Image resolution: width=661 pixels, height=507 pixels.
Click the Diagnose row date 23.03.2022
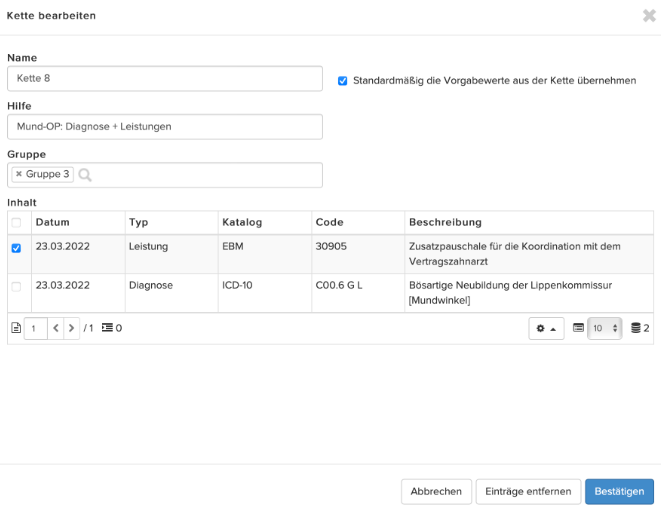pyautogui.click(x=62, y=285)
